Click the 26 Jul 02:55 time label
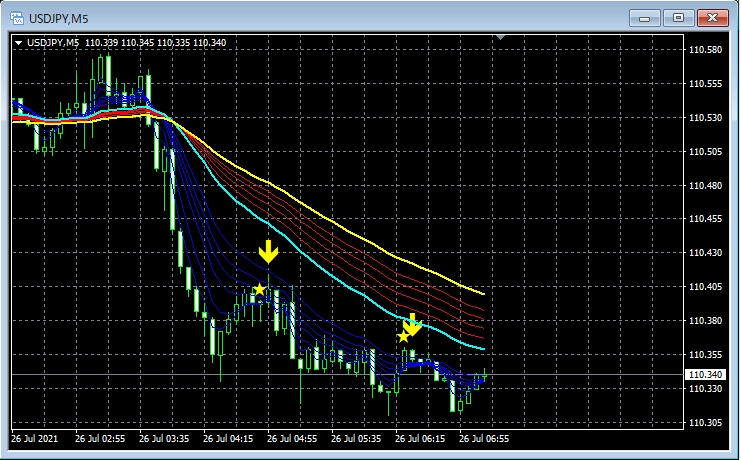 pos(100,439)
